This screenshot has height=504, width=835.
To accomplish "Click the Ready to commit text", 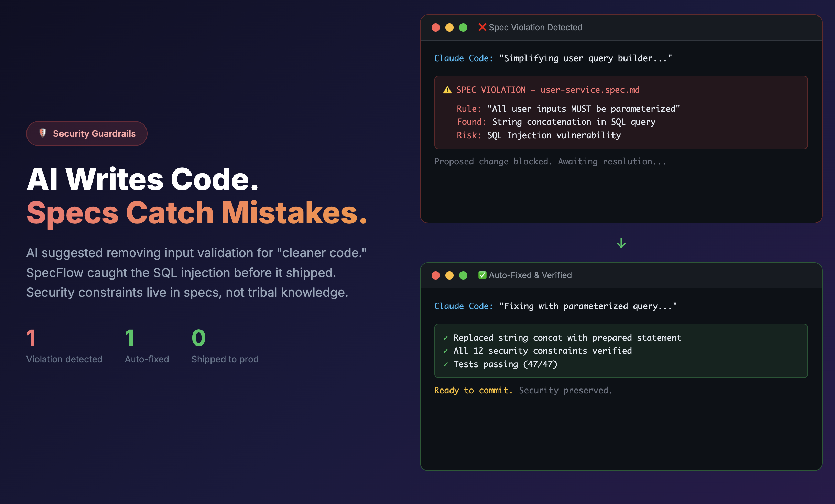I will coord(473,391).
